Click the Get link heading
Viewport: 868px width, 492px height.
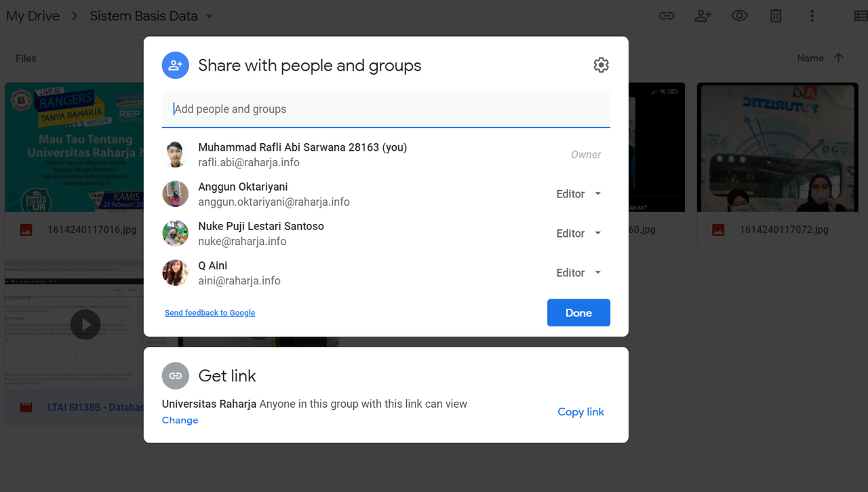pyautogui.click(x=227, y=375)
